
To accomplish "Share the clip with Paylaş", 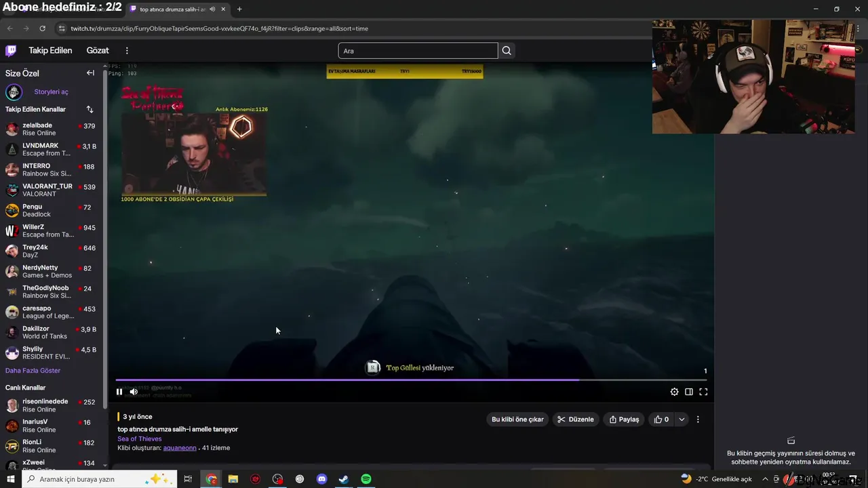I will (624, 420).
